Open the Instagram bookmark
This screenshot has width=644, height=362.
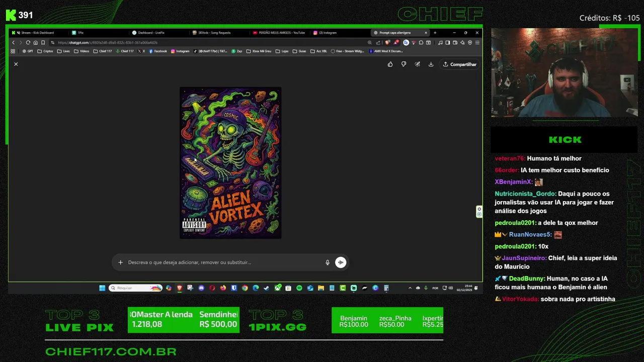point(180,51)
